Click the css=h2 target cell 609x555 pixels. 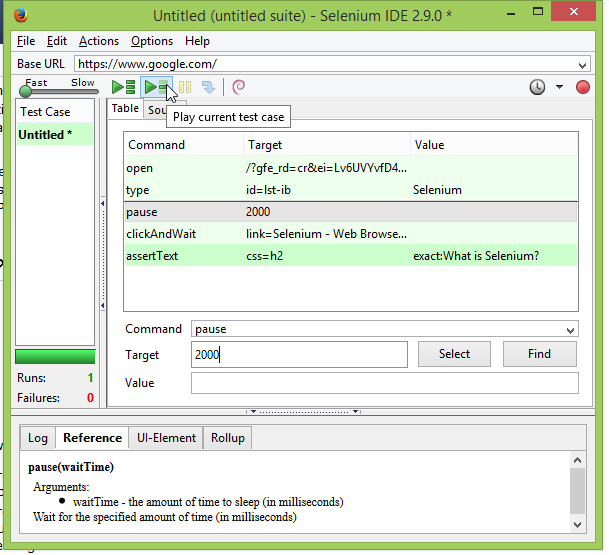click(x=264, y=256)
